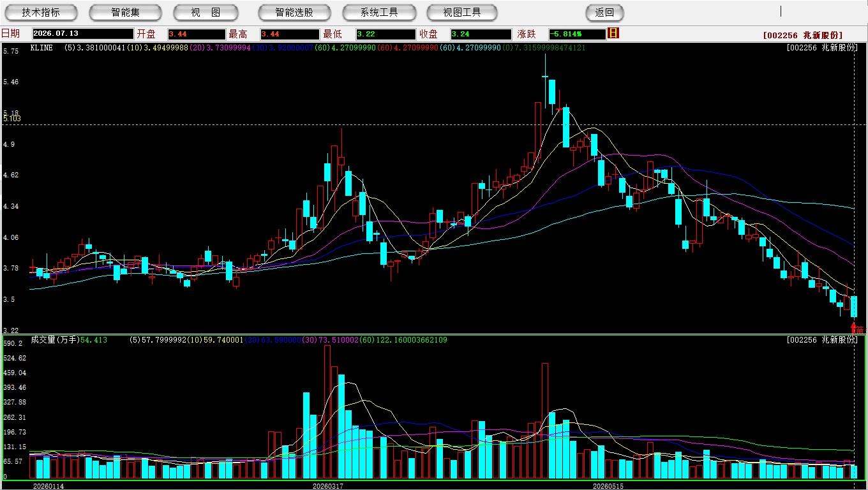Click the date field showing 2026.07.13
Screen dimensions: 868x490
click(x=83, y=34)
